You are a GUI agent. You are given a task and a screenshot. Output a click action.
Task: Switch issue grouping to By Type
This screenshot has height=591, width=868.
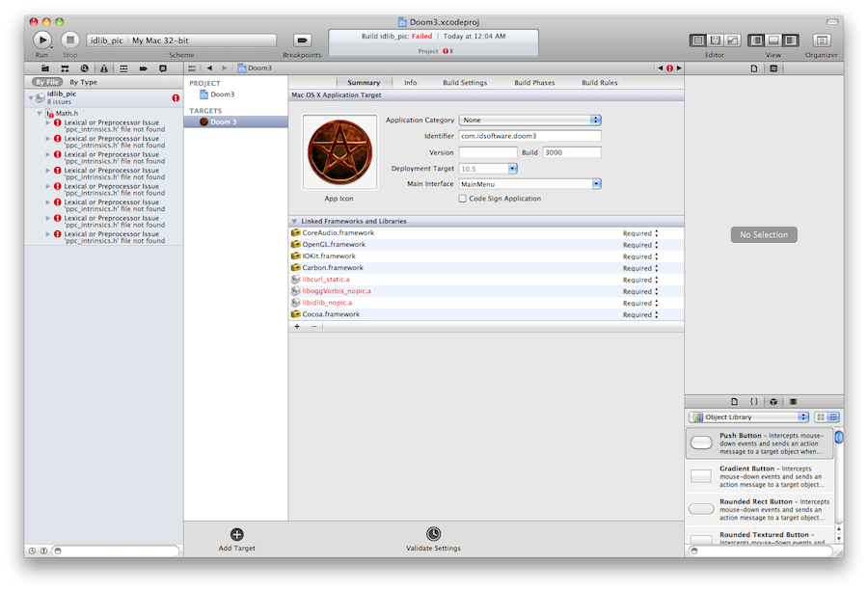tap(83, 82)
